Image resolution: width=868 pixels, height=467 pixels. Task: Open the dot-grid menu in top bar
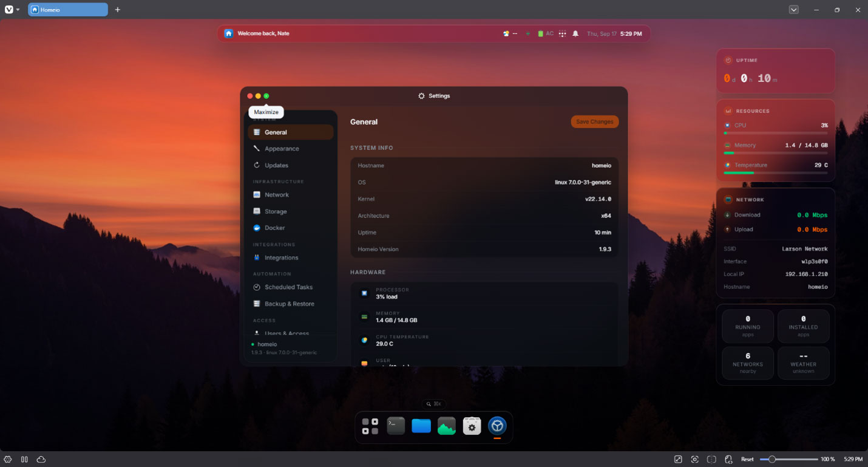click(x=563, y=34)
